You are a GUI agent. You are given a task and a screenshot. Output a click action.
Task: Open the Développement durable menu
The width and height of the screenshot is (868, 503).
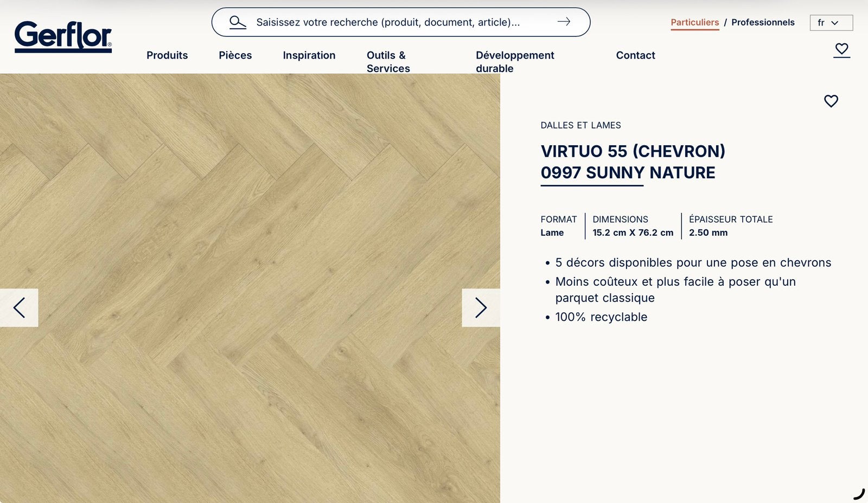click(515, 62)
